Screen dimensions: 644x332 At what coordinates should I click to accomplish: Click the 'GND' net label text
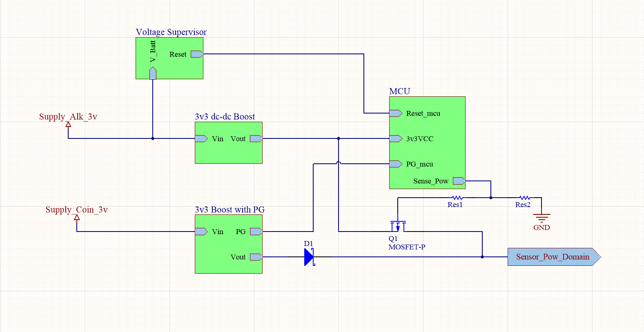point(541,227)
